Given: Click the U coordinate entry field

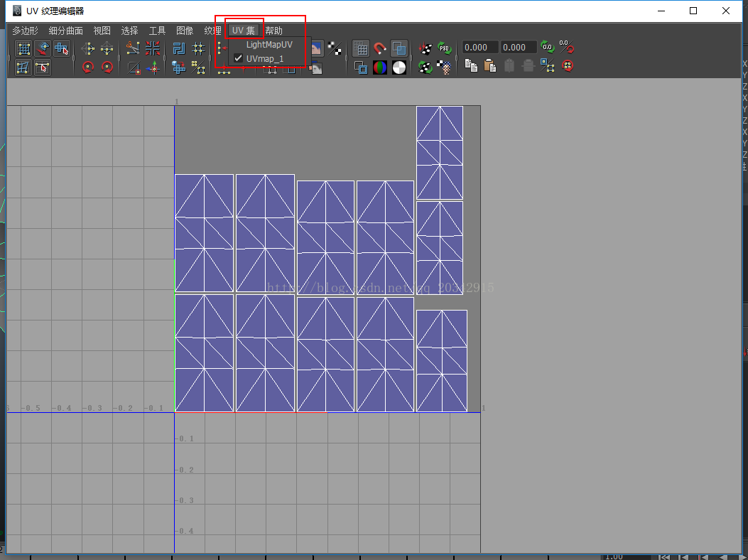Looking at the screenshot, I should tap(480, 48).
